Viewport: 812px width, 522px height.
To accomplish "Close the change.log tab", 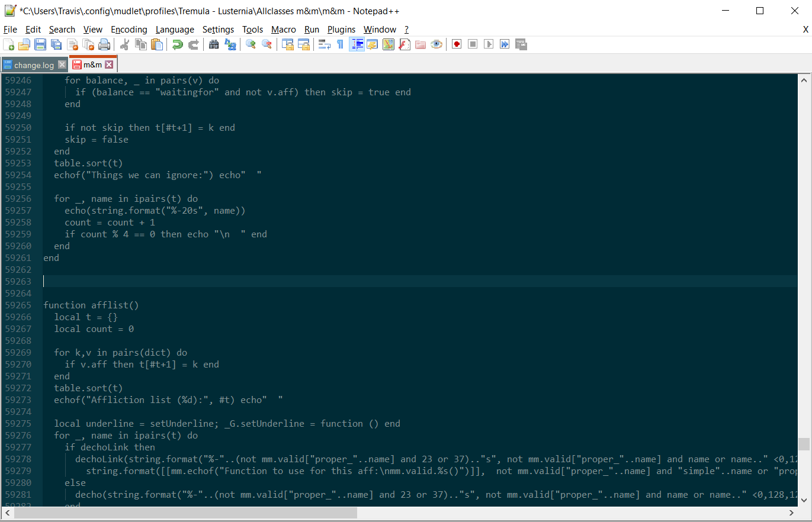I will point(62,65).
